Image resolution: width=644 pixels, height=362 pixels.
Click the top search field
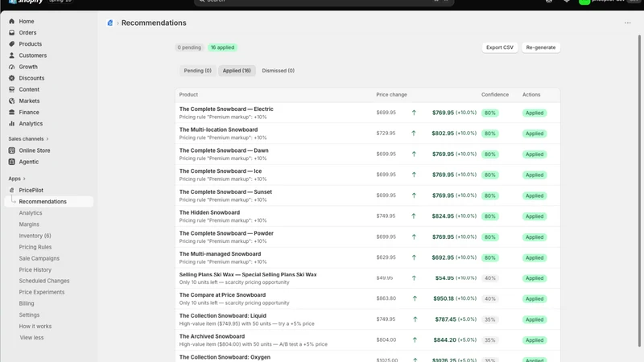click(x=324, y=2)
